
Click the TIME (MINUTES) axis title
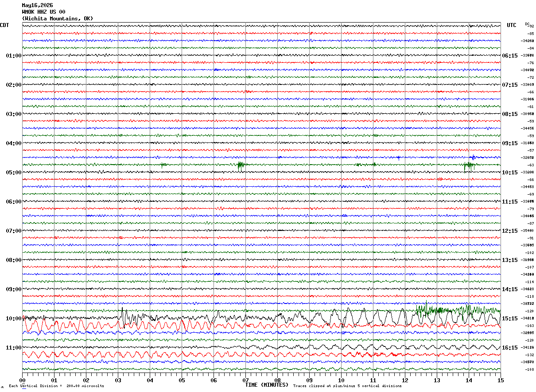[x=267, y=385]
